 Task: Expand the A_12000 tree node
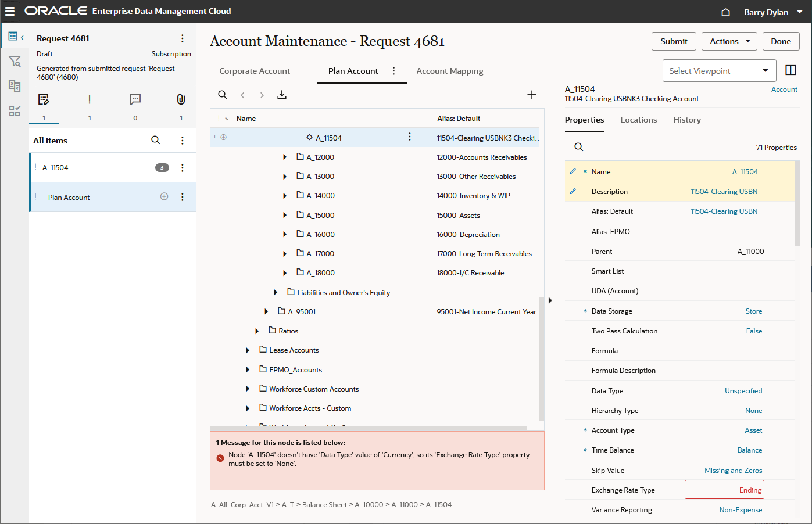(285, 157)
